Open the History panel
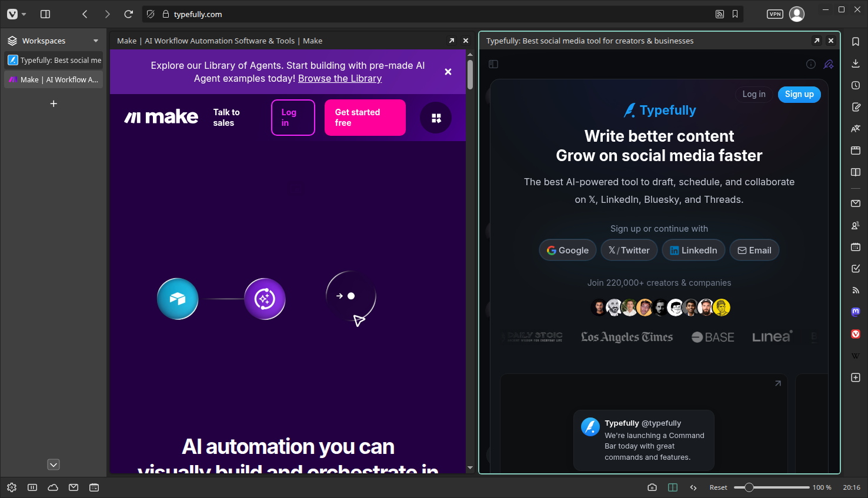 pos(856,85)
